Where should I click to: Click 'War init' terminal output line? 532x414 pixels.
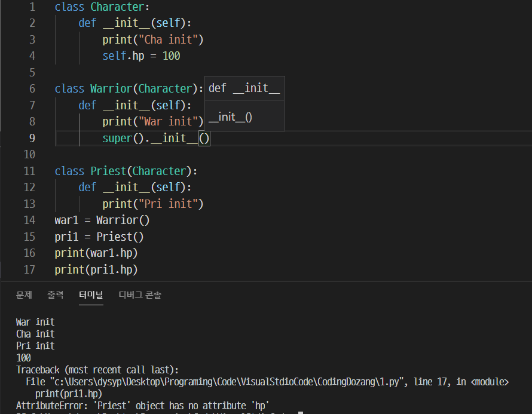point(35,322)
